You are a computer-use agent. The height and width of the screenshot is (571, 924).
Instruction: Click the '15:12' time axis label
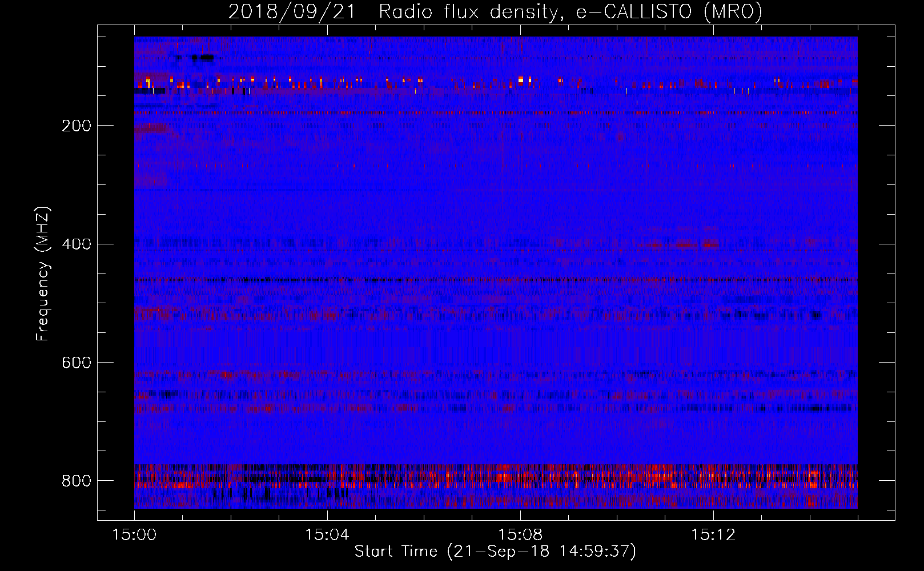click(x=713, y=535)
